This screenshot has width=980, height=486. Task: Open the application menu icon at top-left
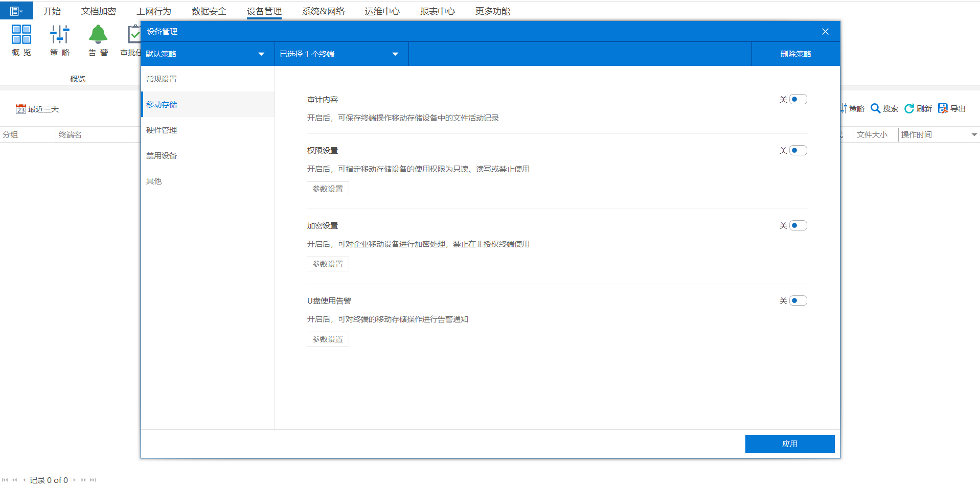[16, 11]
